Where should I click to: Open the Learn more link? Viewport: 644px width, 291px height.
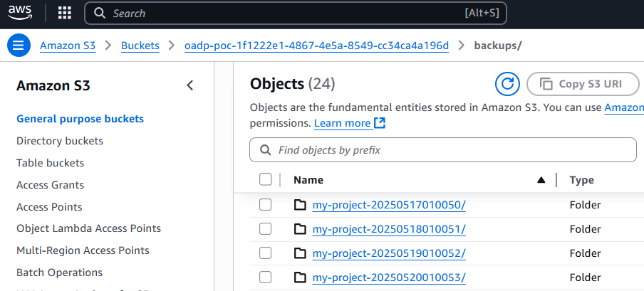click(x=342, y=124)
